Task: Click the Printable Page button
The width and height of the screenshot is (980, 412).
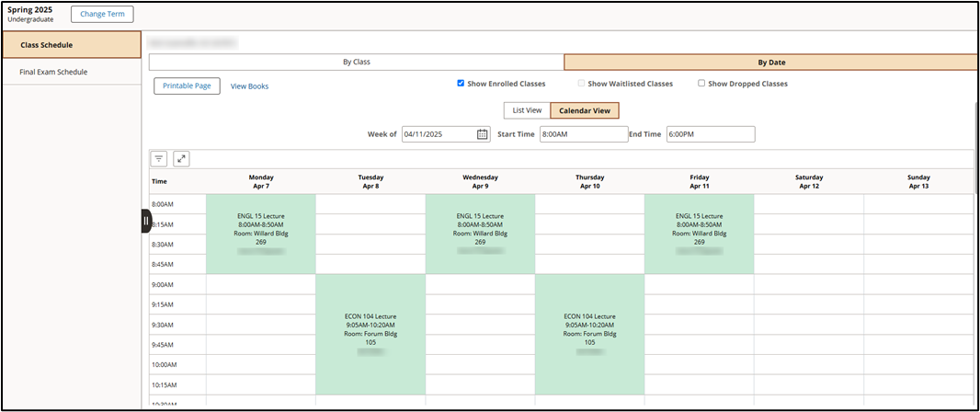Action: tap(187, 86)
